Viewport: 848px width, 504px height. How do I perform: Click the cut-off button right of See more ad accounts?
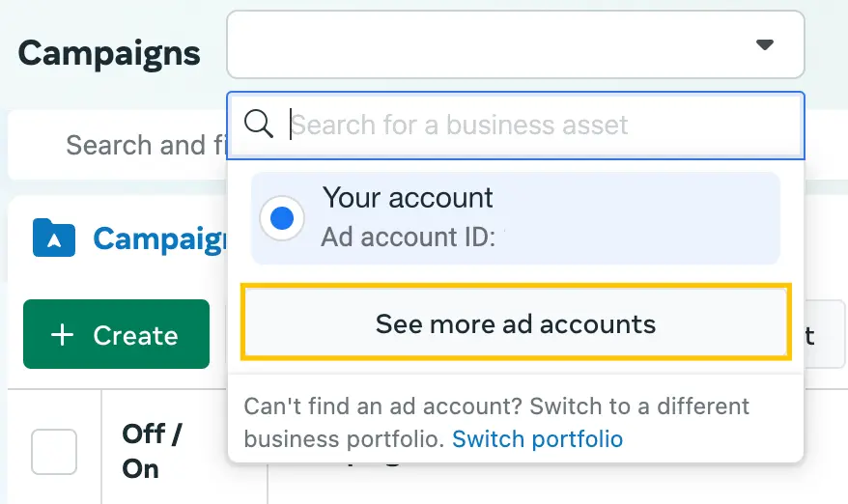(825, 334)
